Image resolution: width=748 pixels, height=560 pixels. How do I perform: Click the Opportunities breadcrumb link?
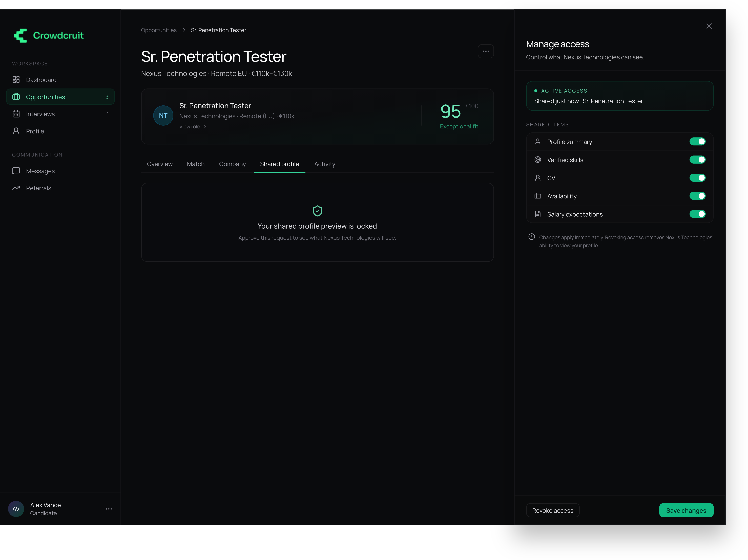click(159, 30)
